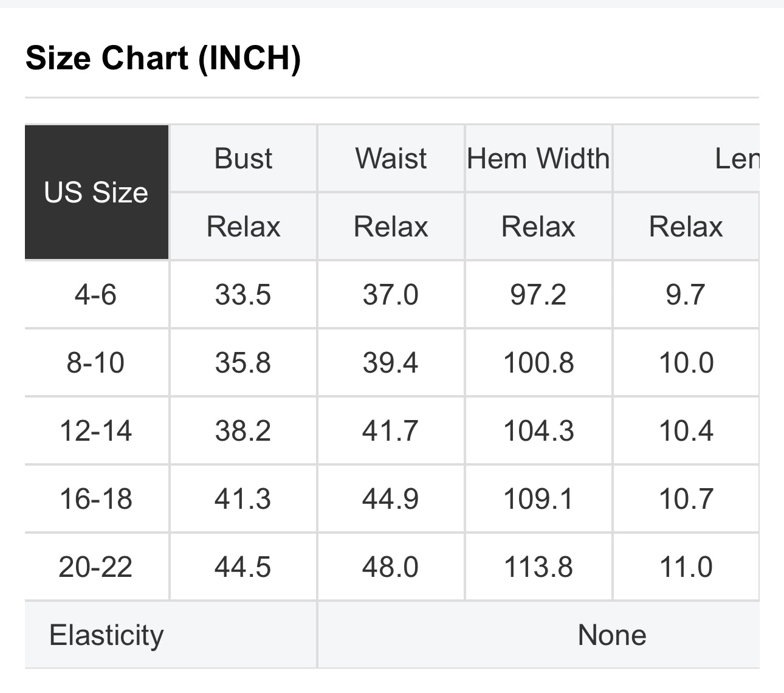Click the Hem Width column header
This screenshot has height=693, width=784.
click(x=538, y=159)
